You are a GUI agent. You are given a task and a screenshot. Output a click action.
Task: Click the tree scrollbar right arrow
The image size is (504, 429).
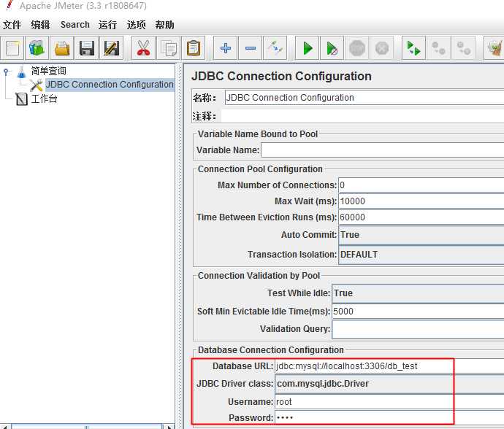pos(169,427)
